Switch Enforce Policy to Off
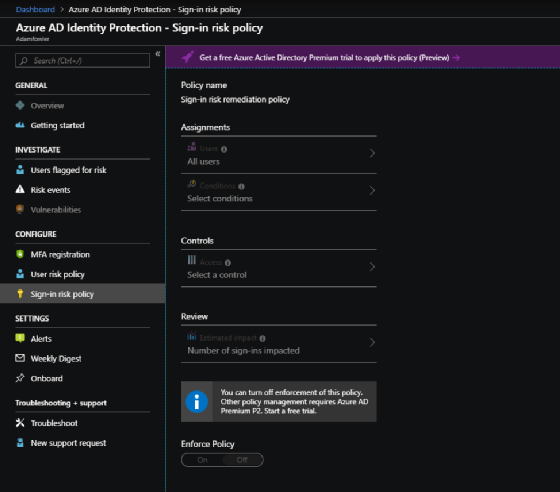This screenshot has width=560, height=492. point(242,460)
